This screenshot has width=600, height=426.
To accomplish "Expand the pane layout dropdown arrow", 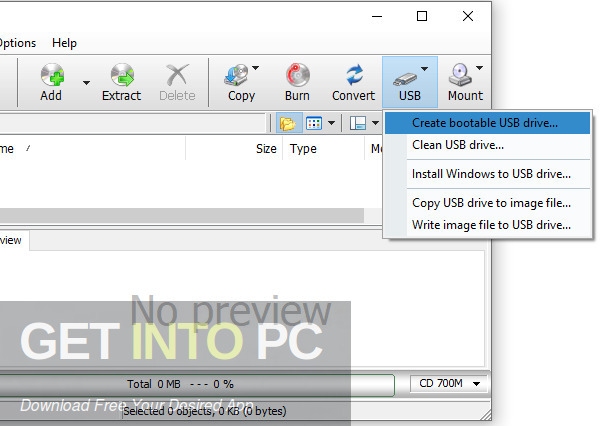I will [x=375, y=123].
